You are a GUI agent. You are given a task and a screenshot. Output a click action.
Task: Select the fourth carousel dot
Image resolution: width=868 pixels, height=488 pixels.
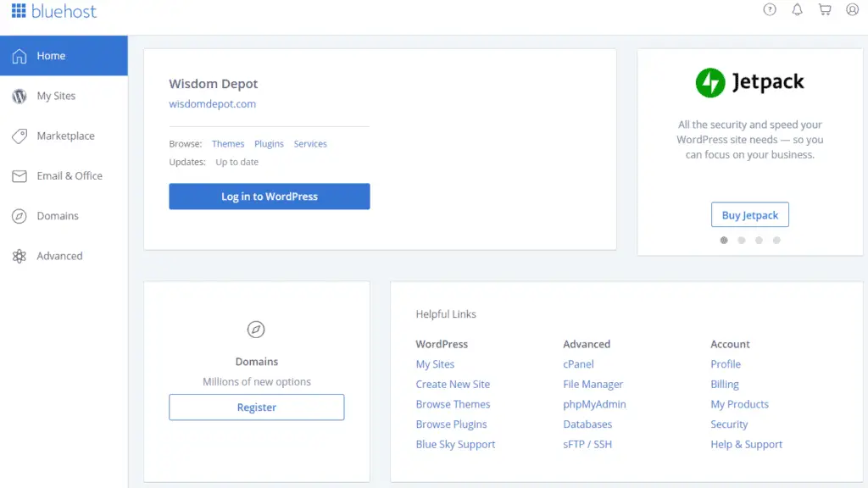pos(776,240)
